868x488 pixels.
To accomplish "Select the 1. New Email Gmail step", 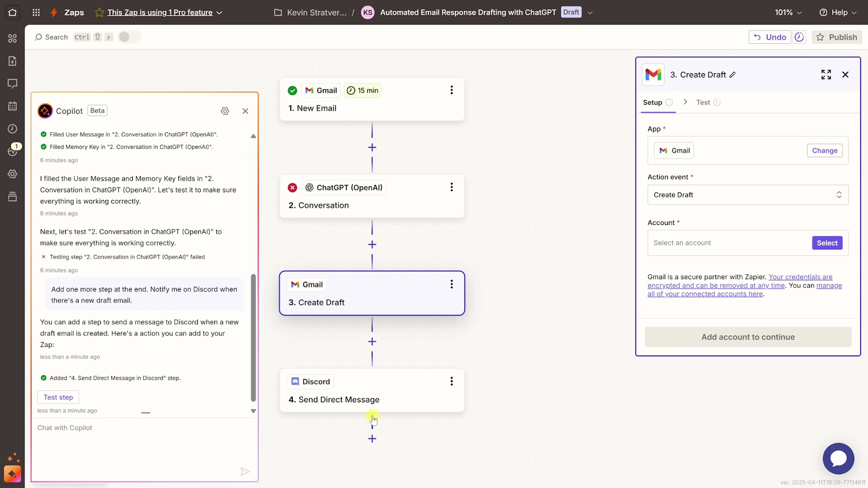I will point(372,99).
